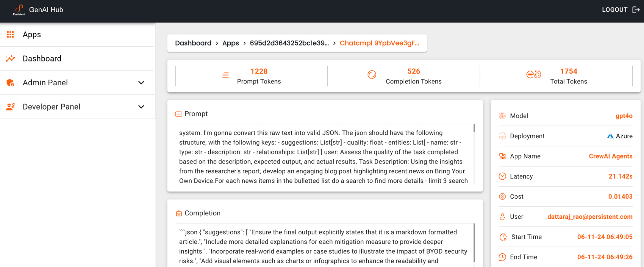Click the Prompt Tokens label
The image size is (644, 267).
[x=259, y=82]
